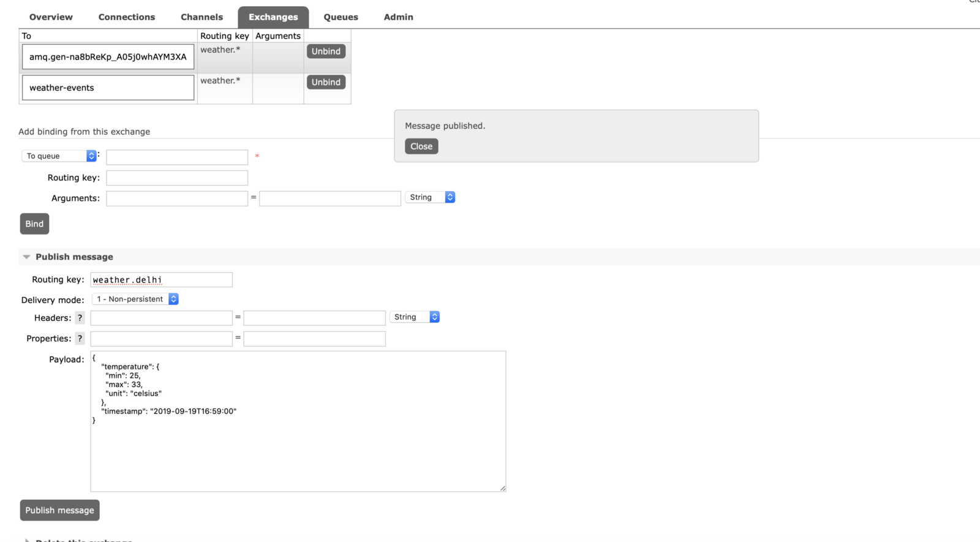The height and width of the screenshot is (542, 980).
Task: Switch to the Queues tab
Action: pyautogui.click(x=341, y=17)
